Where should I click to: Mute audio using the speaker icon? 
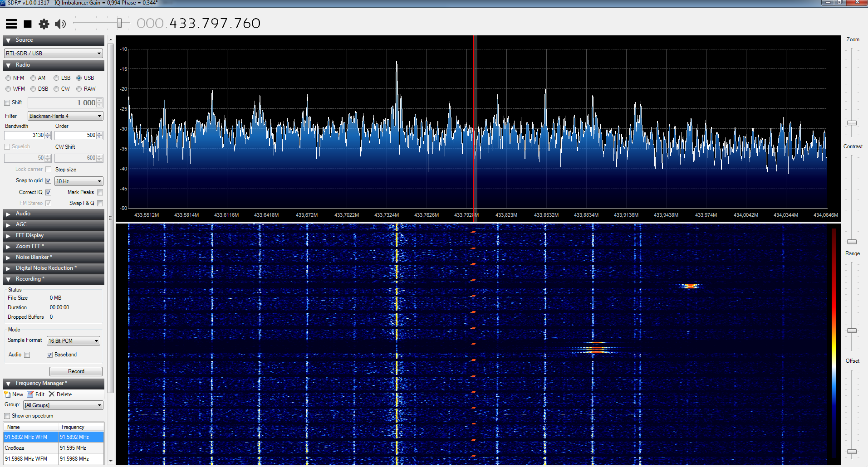click(60, 24)
